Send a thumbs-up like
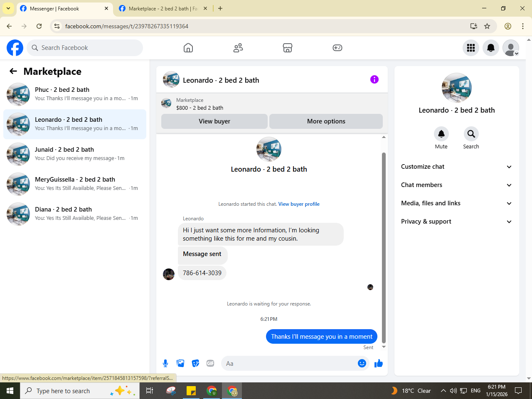Image resolution: width=532 pixels, height=399 pixels. [x=379, y=363]
